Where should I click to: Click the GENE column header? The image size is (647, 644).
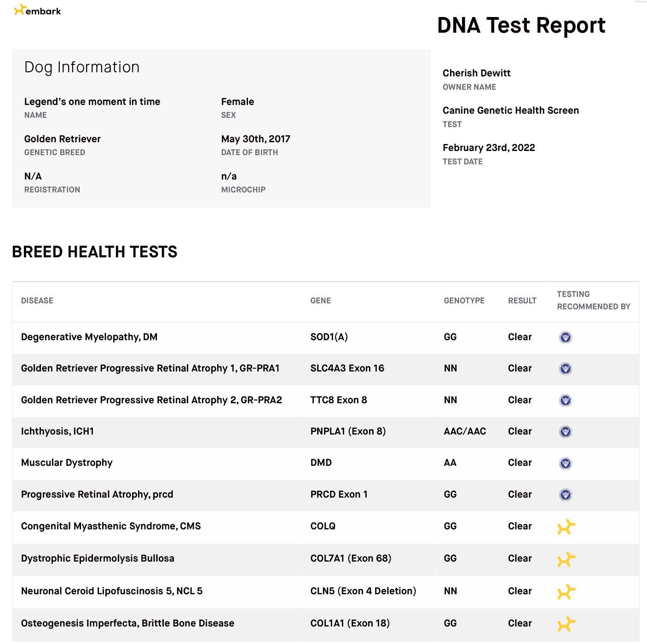pyautogui.click(x=321, y=301)
